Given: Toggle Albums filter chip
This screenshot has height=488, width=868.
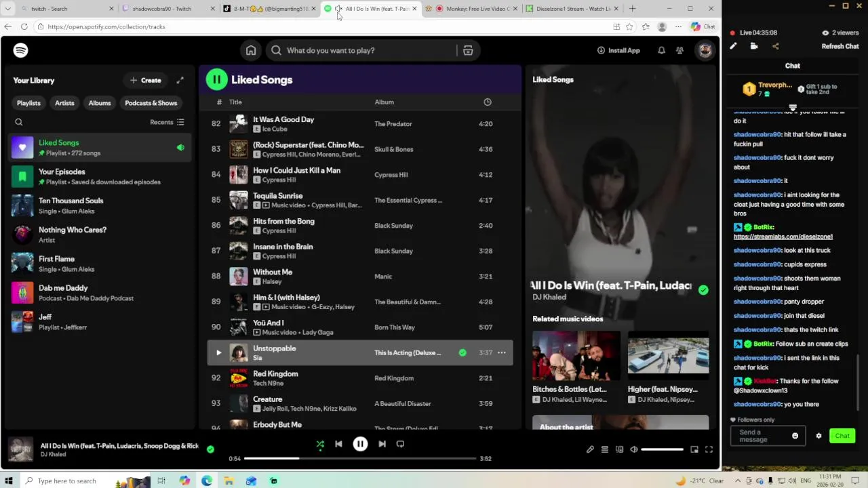Looking at the screenshot, I should point(100,103).
